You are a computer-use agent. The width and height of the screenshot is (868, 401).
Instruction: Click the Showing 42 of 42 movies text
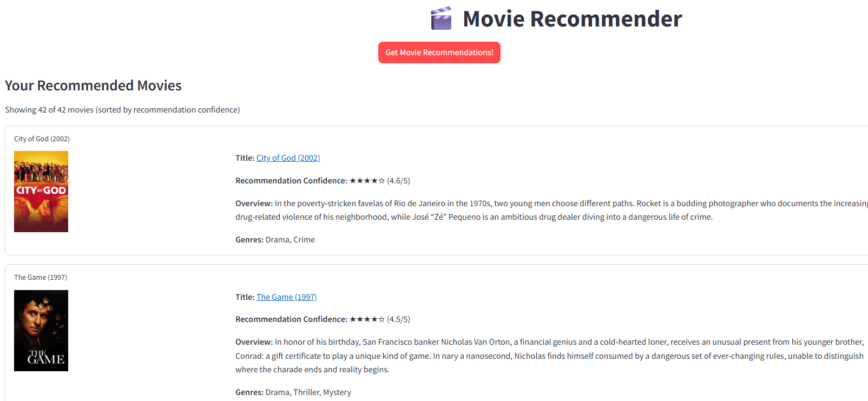pos(122,110)
